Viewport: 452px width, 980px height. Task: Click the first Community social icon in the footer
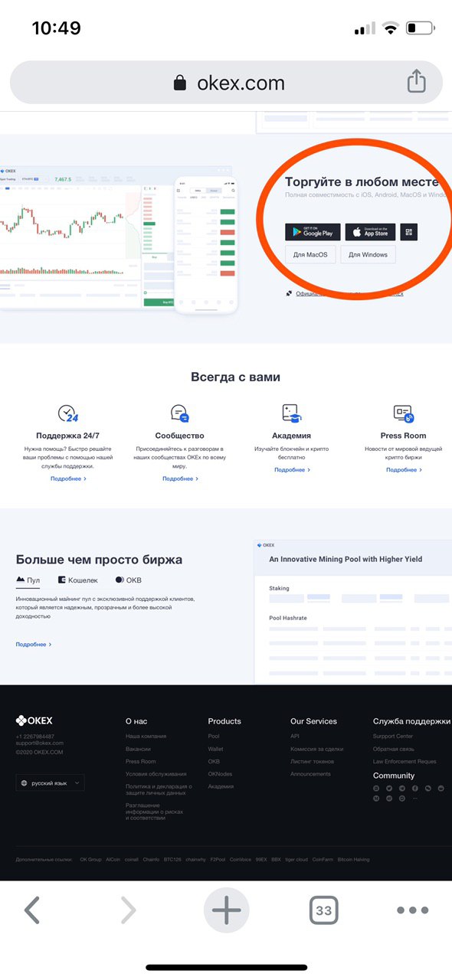pos(376,788)
